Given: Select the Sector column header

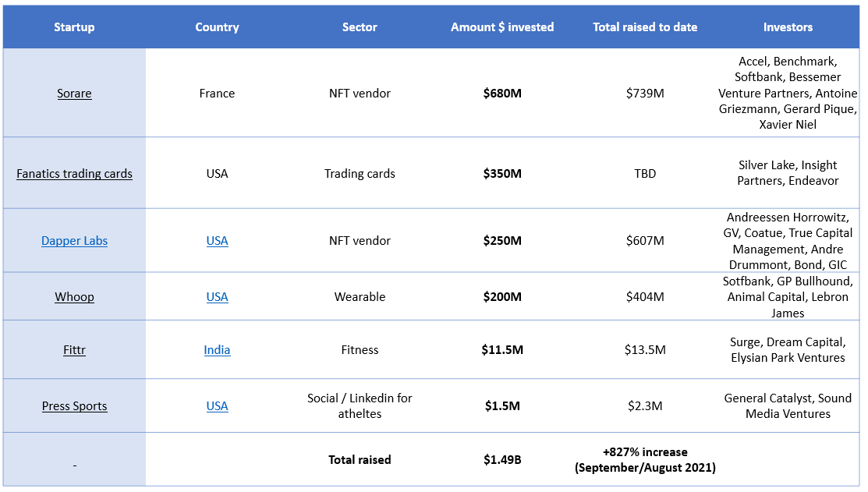Looking at the screenshot, I should click(360, 27).
